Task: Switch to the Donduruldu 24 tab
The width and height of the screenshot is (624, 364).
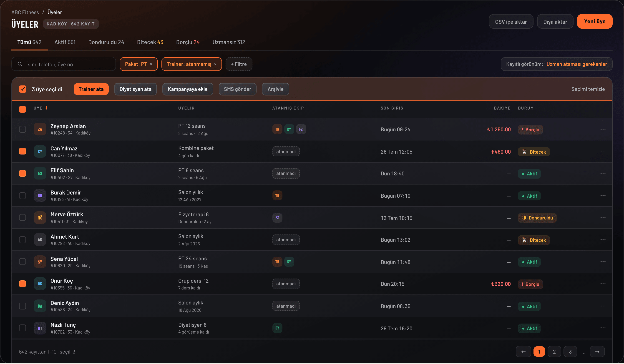Action: point(106,42)
